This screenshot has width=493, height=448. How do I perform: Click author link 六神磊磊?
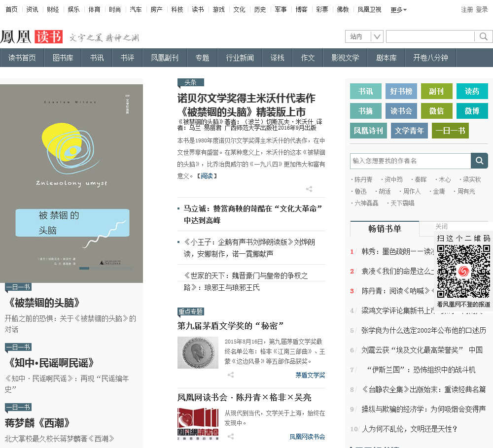(366, 203)
